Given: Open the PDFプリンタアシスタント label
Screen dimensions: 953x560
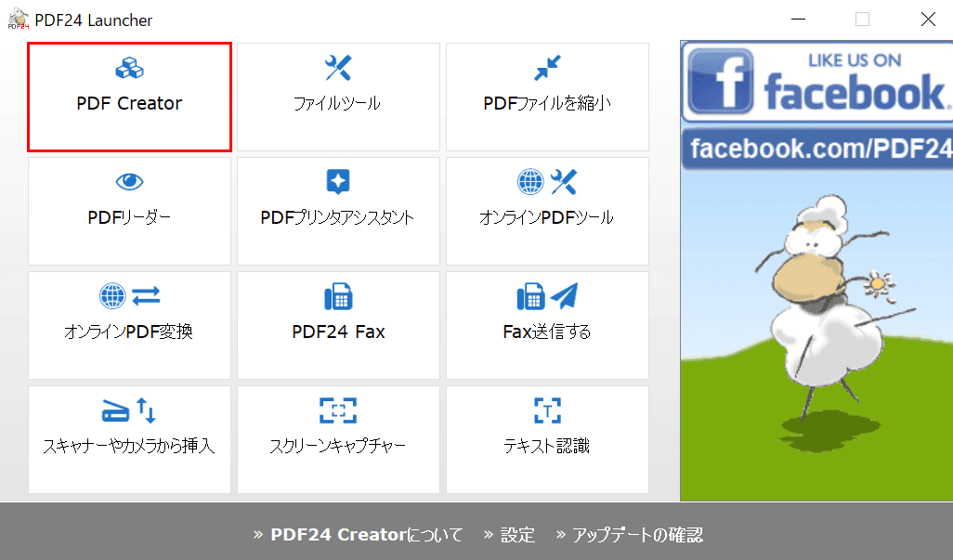Looking at the screenshot, I should (x=337, y=217).
